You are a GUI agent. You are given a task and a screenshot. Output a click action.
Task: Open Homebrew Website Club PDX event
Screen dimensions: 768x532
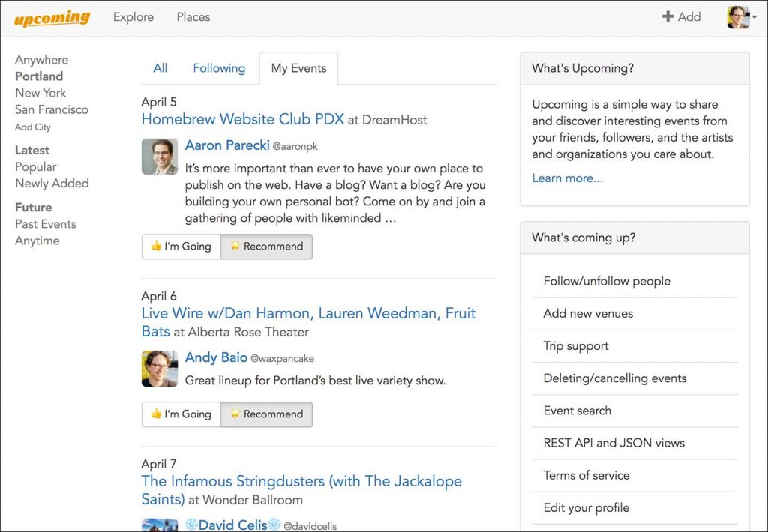[x=243, y=119]
